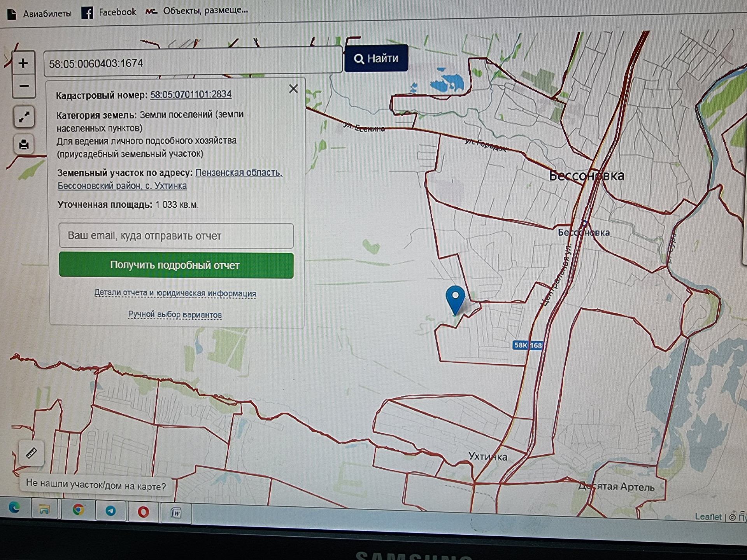Viewport: 747px width, 560px height.
Task: Click Ручной выбор вариантов link
Action: [175, 314]
